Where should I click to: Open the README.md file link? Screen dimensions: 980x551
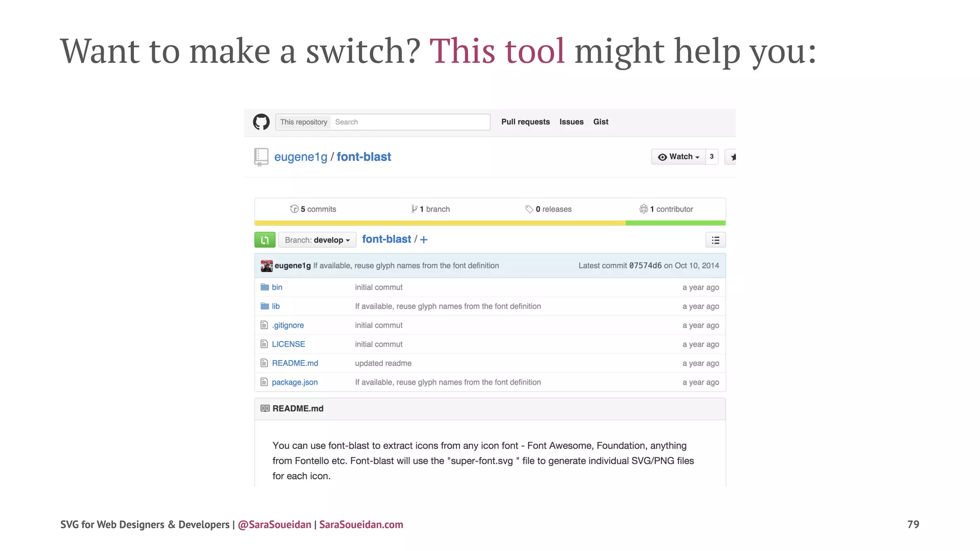295,363
